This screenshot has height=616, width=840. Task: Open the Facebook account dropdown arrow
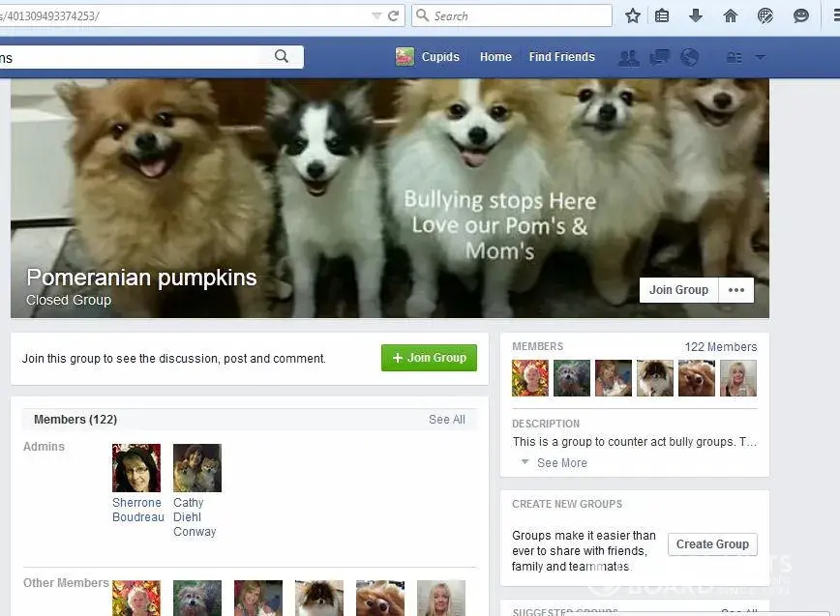[760, 57]
